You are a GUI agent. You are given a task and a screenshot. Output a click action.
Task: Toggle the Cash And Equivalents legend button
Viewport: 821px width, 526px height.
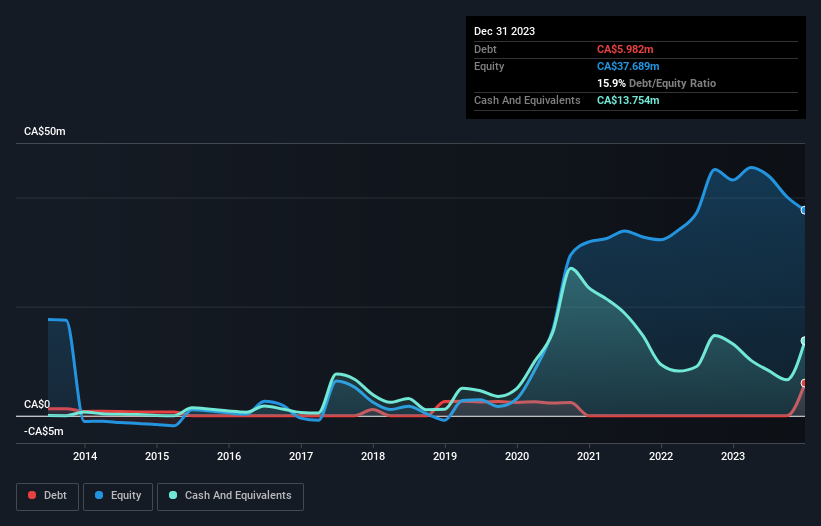click(x=230, y=496)
